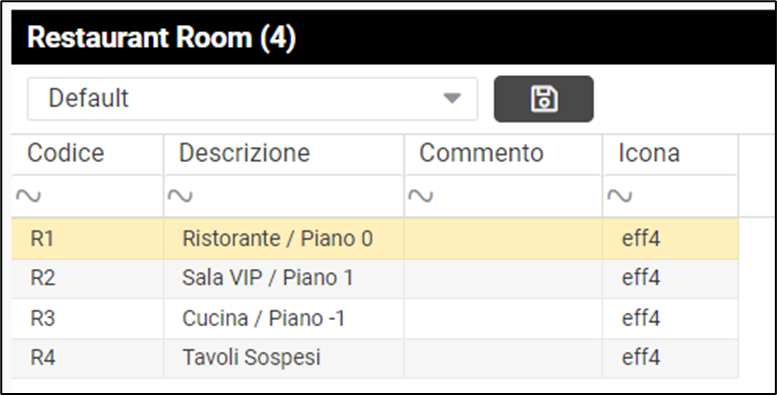Select the R1 row code cell
This screenshot has height=395, width=777.
pos(87,239)
